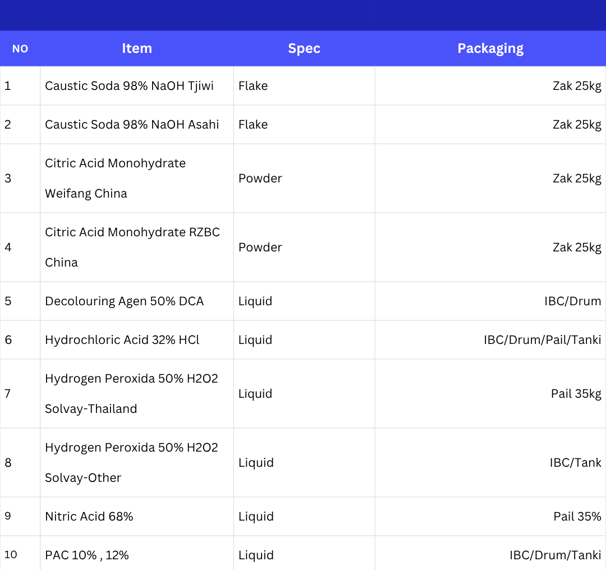The image size is (606, 570).
Task: Select Nitric Acid 68% cell
Action: tap(137, 516)
